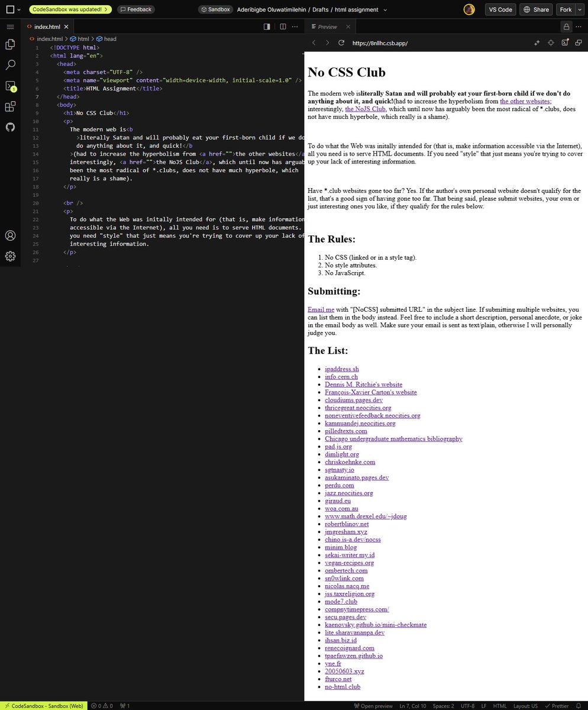This screenshot has width=588, height=710.
Task: Open the ipaddress.sh link in the list
Action: coord(342,369)
